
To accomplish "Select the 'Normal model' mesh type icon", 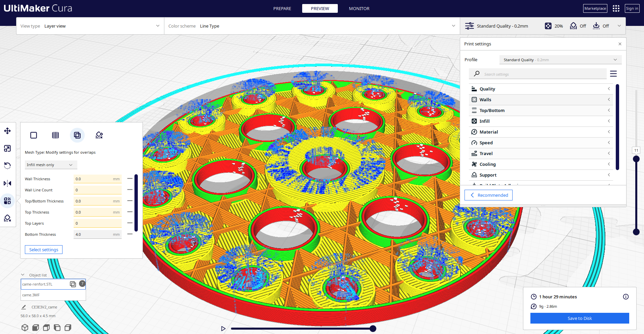I will pyautogui.click(x=33, y=135).
